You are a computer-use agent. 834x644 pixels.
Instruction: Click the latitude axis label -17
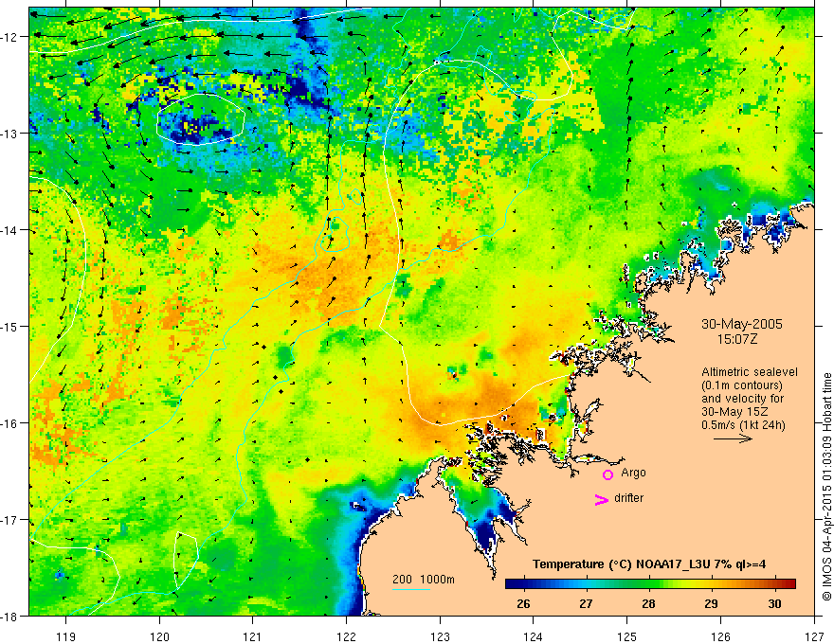10,519
